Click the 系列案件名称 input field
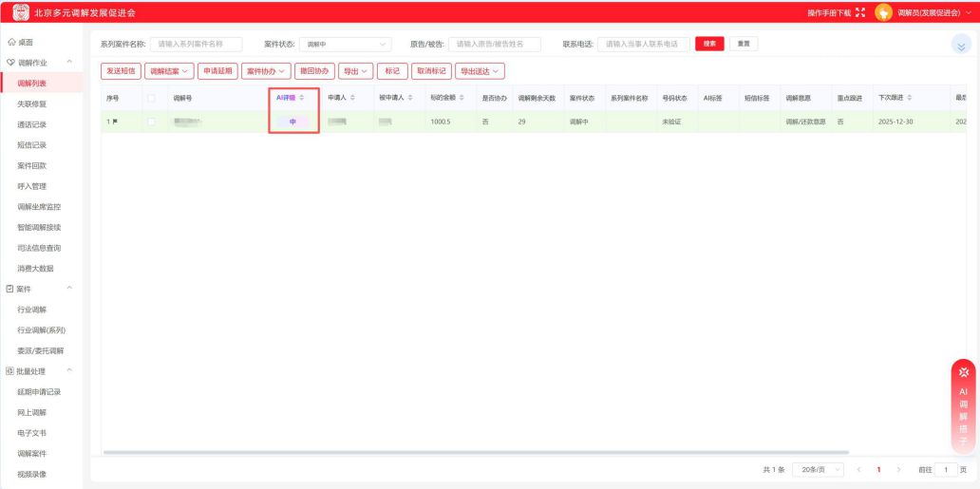This screenshot has width=980, height=489. point(196,44)
